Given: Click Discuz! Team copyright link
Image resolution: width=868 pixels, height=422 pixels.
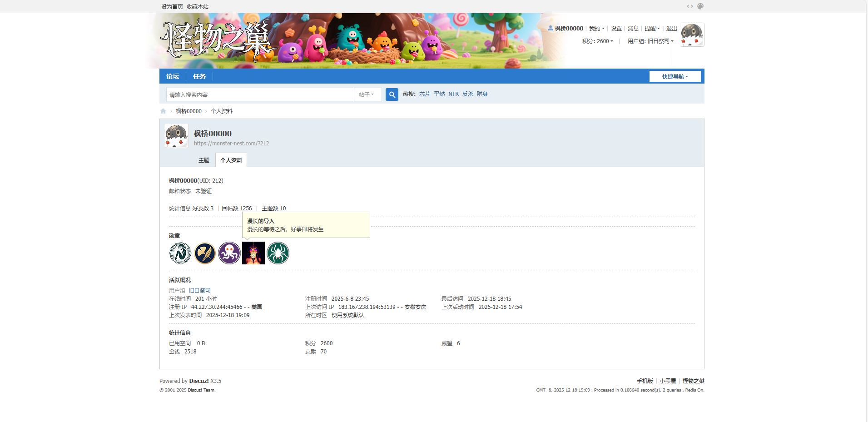Looking at the screenshot, I should [202, 390].
